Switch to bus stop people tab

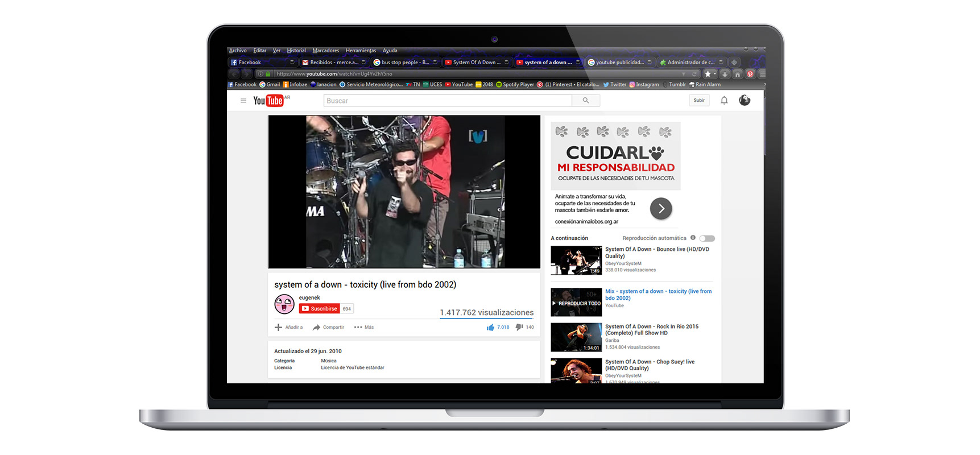click(406, 63)
